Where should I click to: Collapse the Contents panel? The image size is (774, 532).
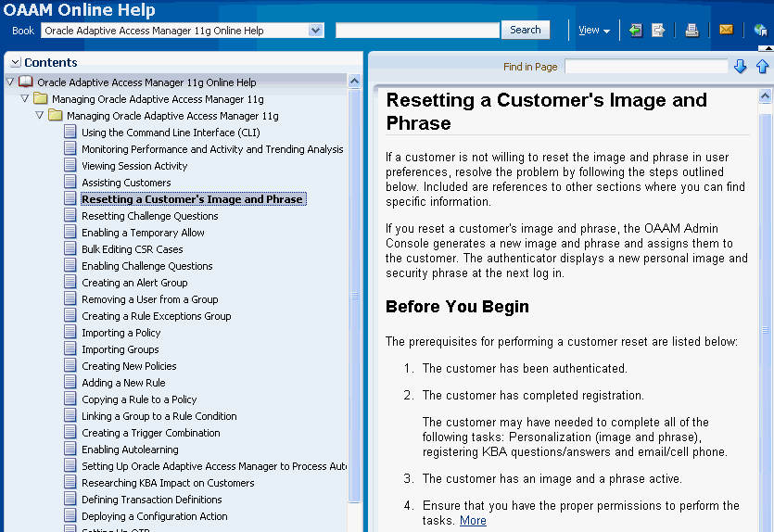tap(16, 62)
